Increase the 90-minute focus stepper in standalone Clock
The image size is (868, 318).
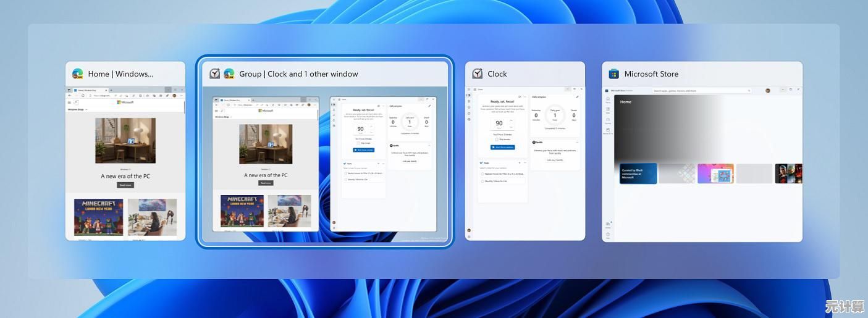[x=511, y=120]
